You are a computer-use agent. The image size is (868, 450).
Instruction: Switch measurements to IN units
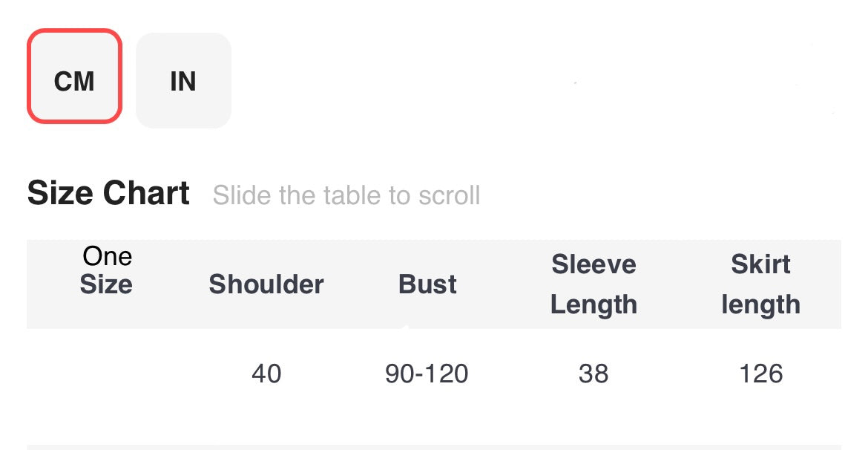point(183,80)
